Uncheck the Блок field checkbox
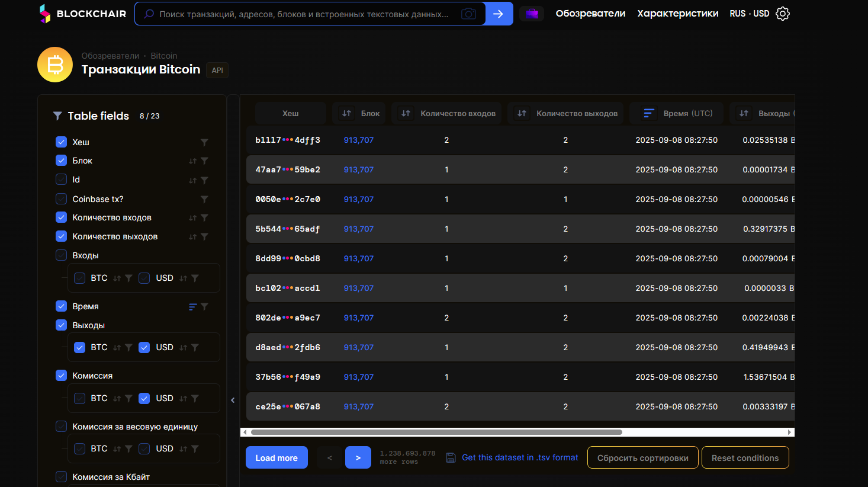 point(62,161)
